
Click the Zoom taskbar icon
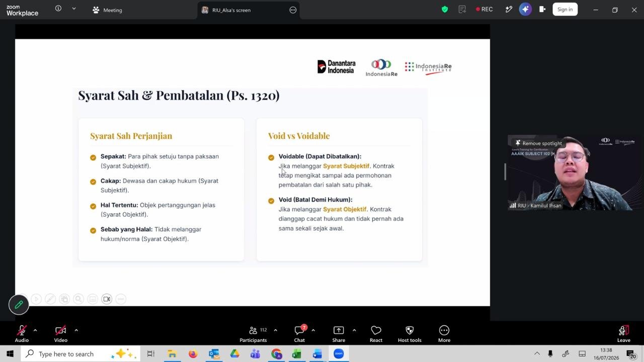pyautogui.click(x=339, y=354)
